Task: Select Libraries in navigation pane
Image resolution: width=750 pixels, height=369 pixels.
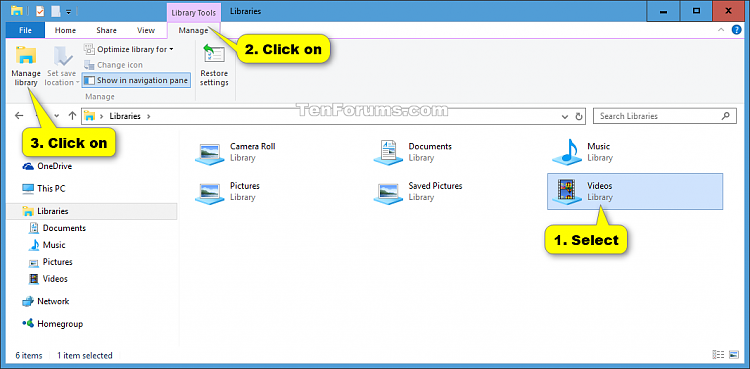Action: pos(91,211)
